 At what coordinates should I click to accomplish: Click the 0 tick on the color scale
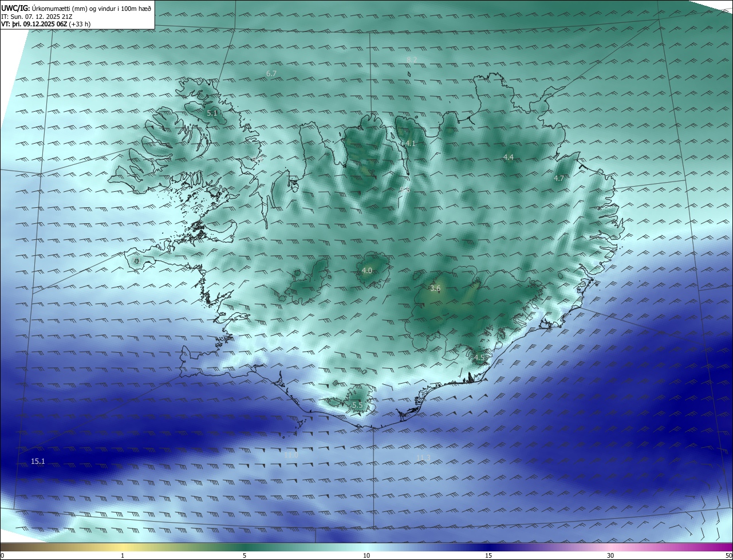(2, 556)
